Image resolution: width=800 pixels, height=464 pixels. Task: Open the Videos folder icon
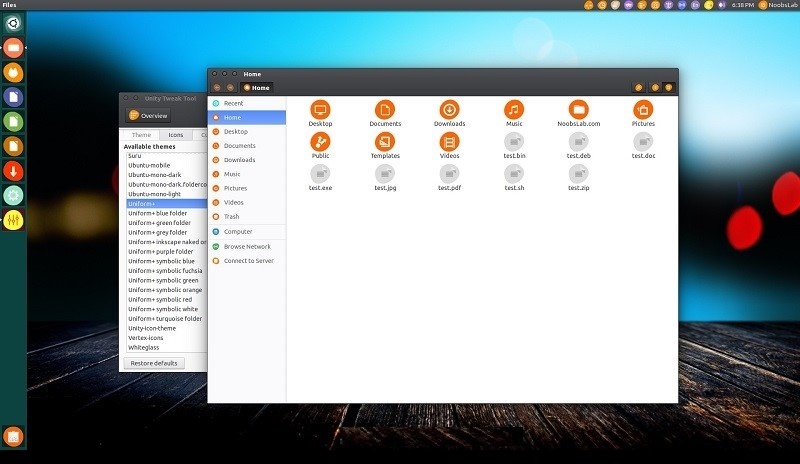click(x=449, y=142)
